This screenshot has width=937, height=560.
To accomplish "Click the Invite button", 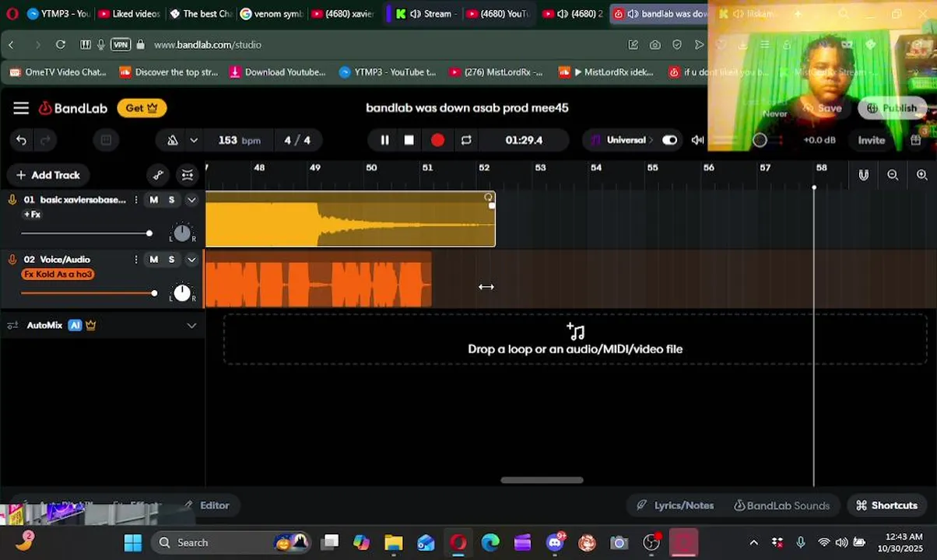I will click(x=872, y=140).
